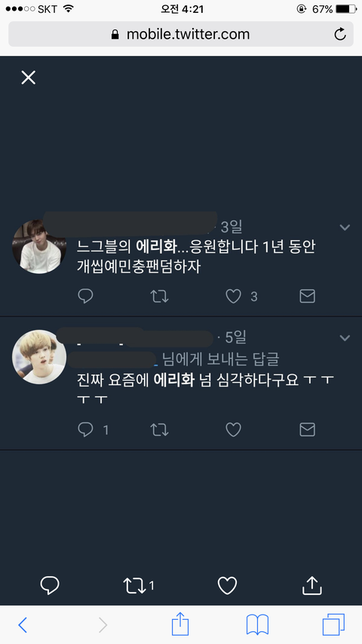
Task: Reload the mobile.twitter.com page
Action: pos(340,34)
